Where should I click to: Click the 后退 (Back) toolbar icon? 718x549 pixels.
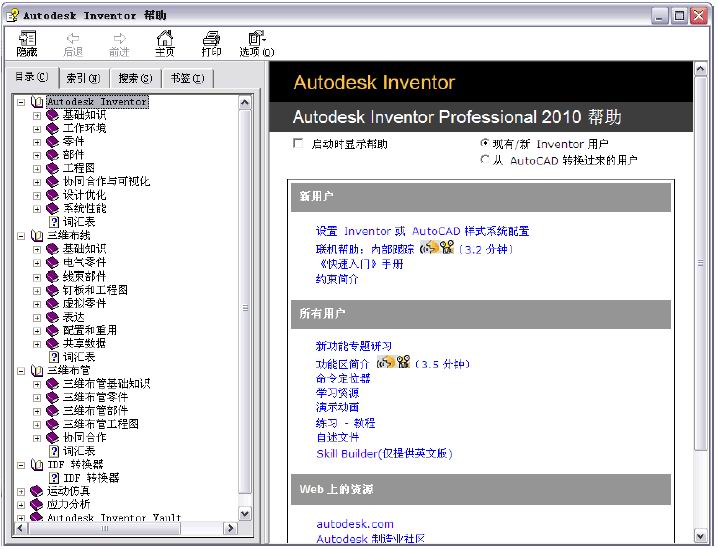[x=73, y=38]
